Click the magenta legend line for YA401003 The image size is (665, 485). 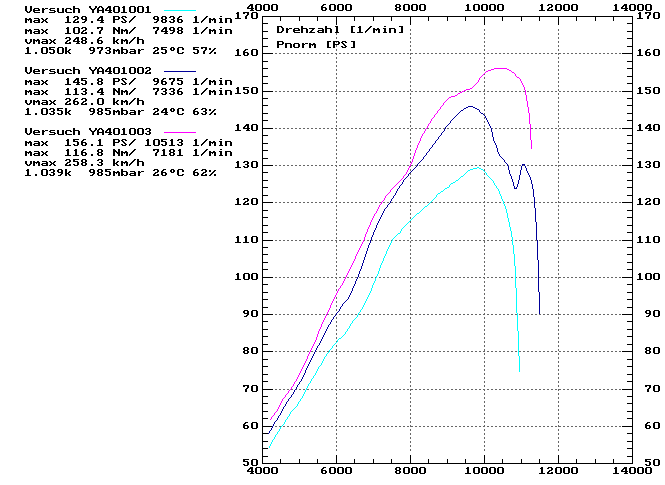[x=179, y=132]
